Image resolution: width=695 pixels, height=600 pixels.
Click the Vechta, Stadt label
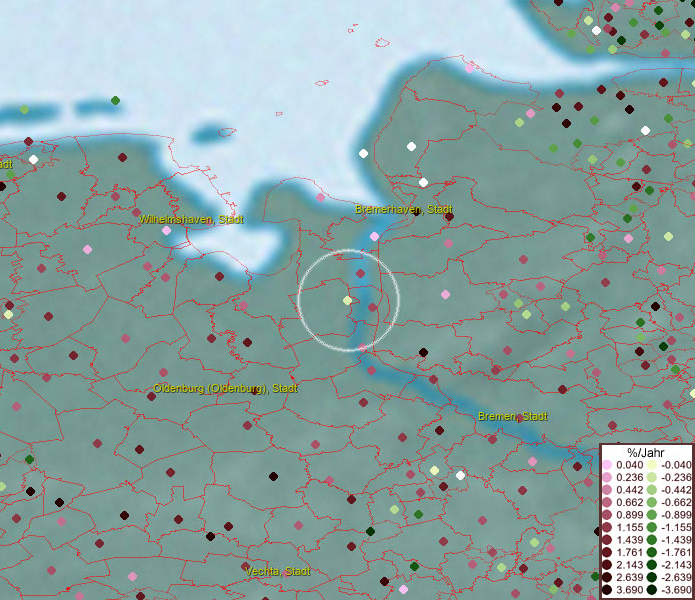click(277, 571)
